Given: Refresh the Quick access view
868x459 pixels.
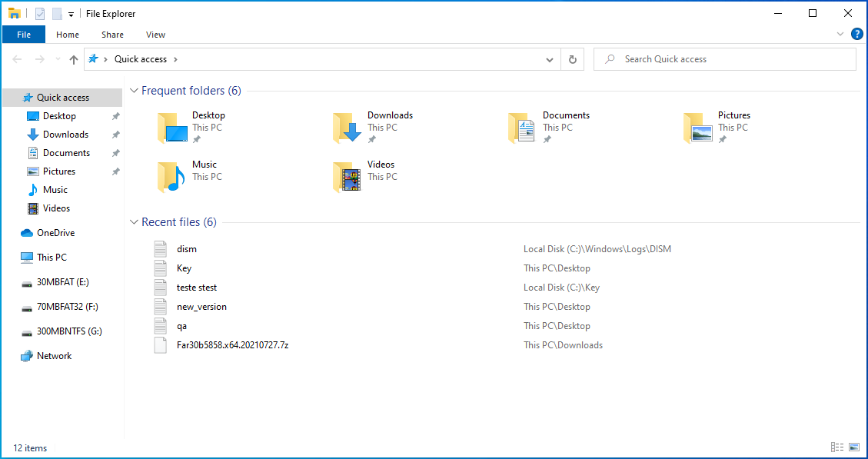Looking at the screenshot, I should pos(572,59).
